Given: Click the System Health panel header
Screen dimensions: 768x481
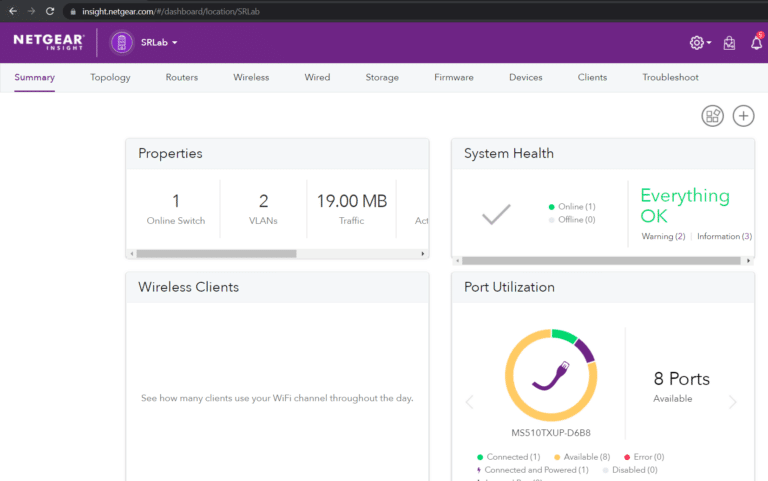Looking at the screenshot, I should pyautogui.click(x=603, y=154).
